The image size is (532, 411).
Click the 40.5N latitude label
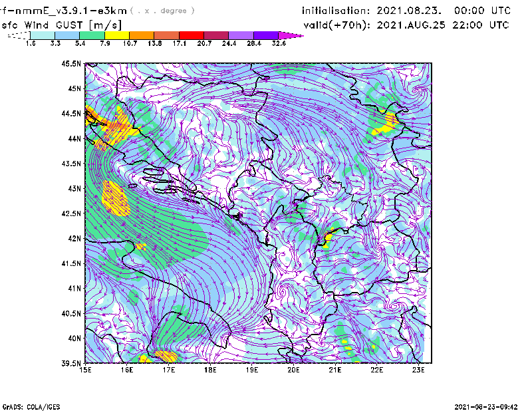(71, 313)
